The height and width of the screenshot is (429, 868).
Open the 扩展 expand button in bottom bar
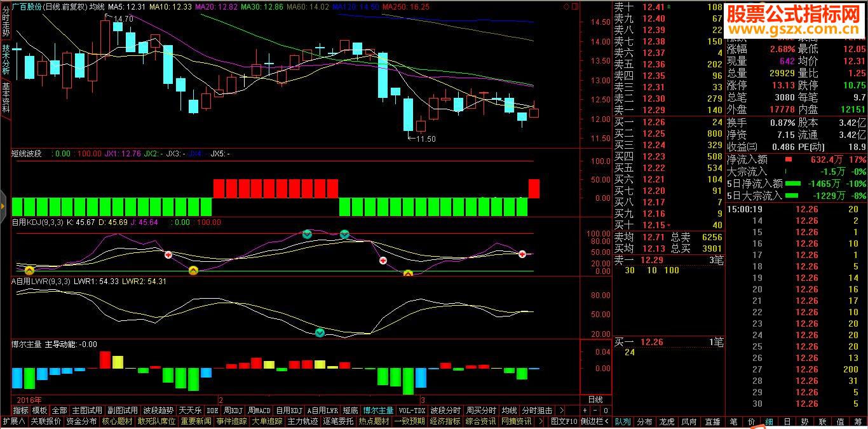[x=13, y=421]
